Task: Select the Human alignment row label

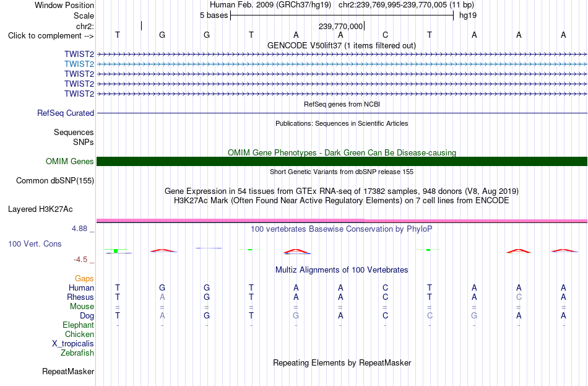Action: [x=81, y=288]
